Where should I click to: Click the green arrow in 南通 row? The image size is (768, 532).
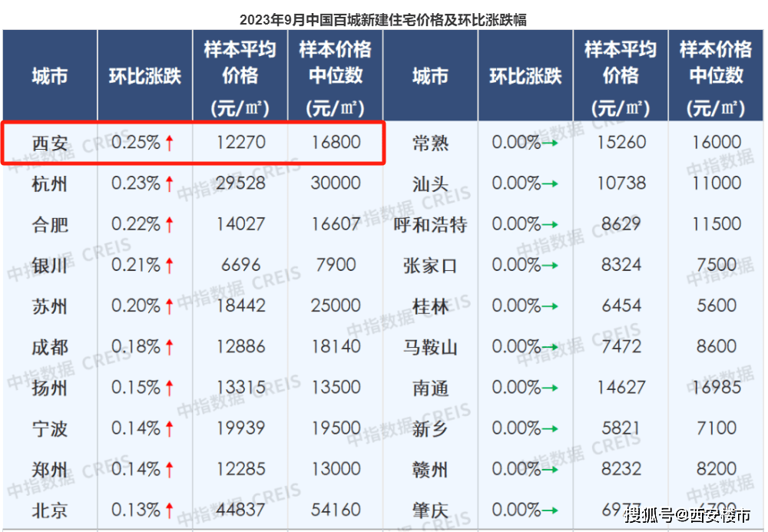point(549,388)
